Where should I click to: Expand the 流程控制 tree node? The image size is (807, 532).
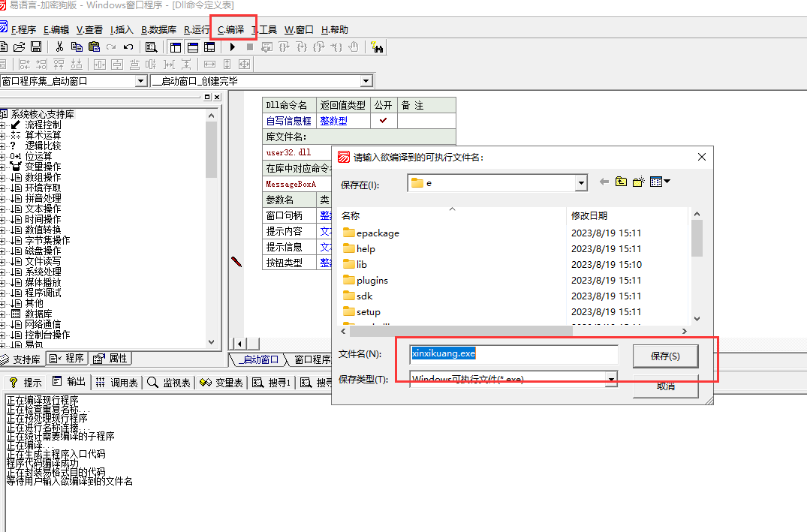point(2,125)
